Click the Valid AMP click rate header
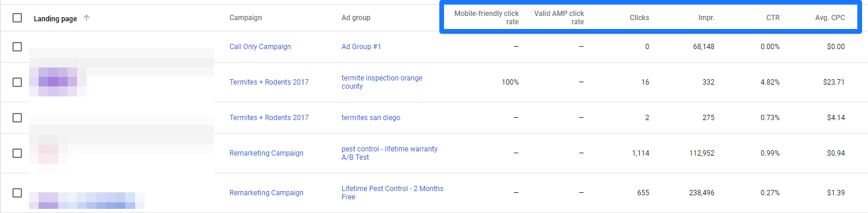This screenshot has width=868, height=213. click(x=559, y=18)
